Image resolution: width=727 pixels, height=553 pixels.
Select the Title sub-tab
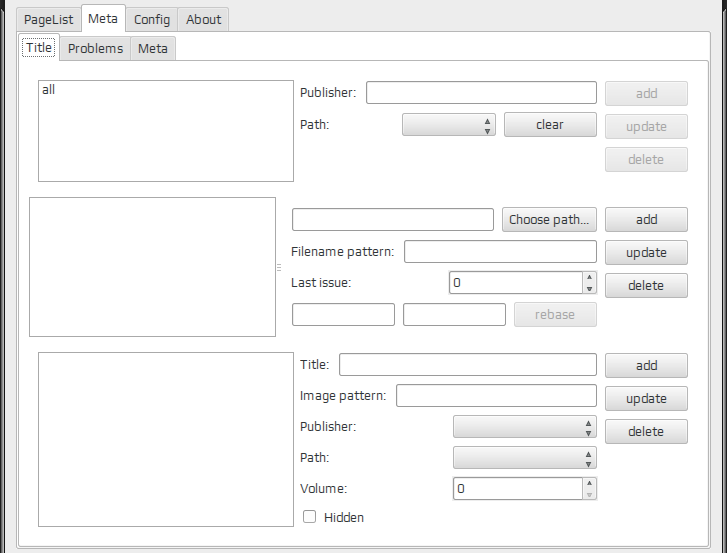click(39, 47)
